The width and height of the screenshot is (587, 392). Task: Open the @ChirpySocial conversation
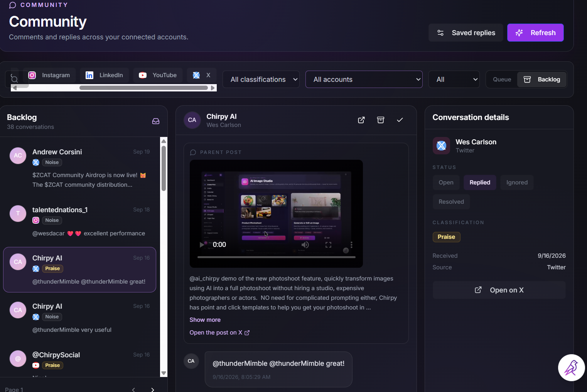[x=80, y=361]
